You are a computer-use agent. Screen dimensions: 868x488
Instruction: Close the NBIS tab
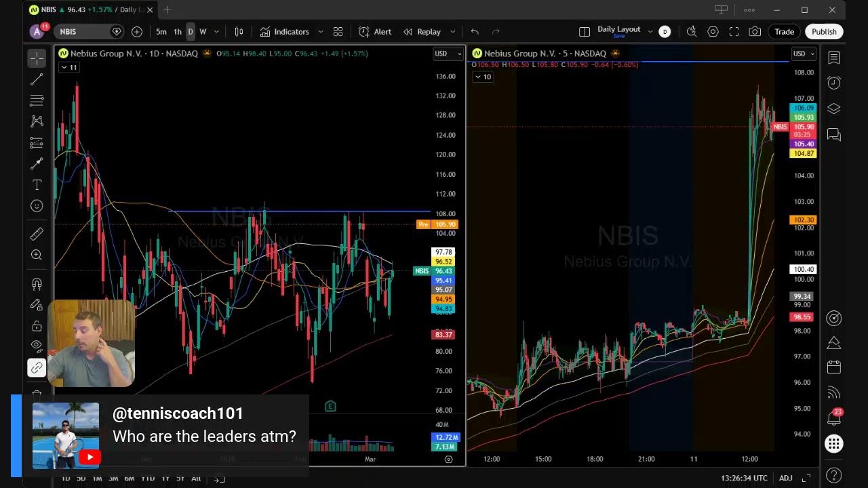pos(151,9)
